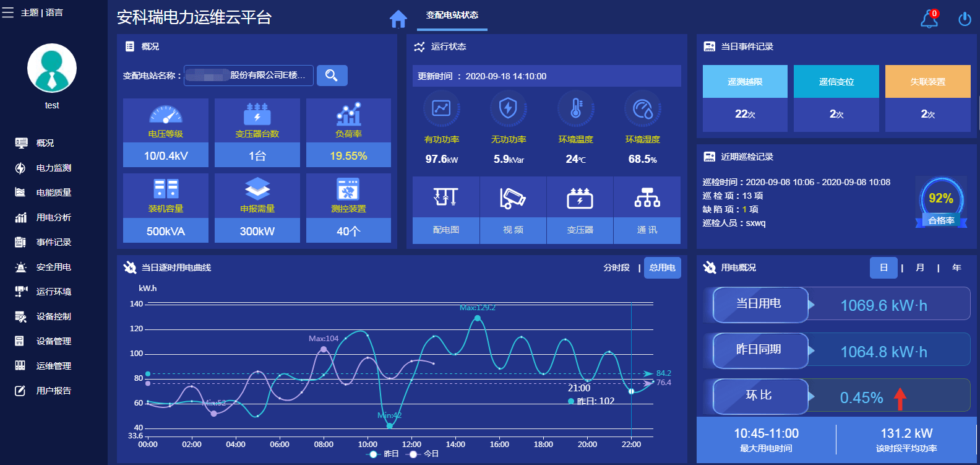This screenshot has width=980, height=465.
Task: Select 月 in 用电概况
Action: click(920, 267)
